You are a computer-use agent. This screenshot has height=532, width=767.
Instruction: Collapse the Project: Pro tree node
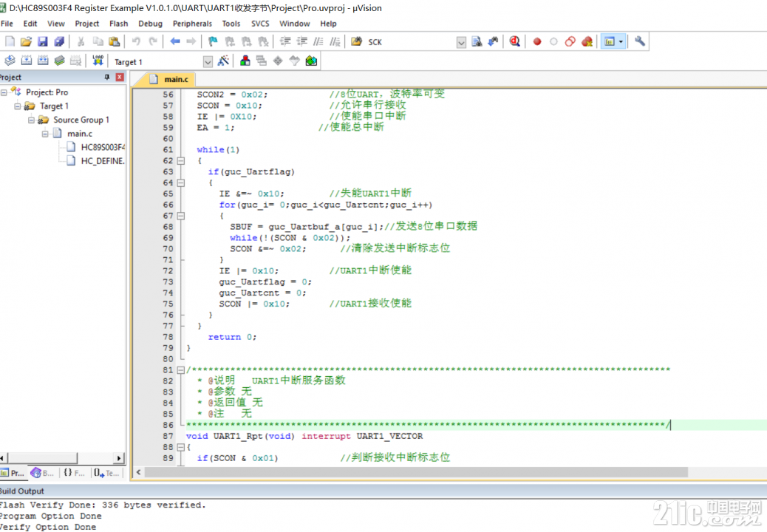[4, 92]
